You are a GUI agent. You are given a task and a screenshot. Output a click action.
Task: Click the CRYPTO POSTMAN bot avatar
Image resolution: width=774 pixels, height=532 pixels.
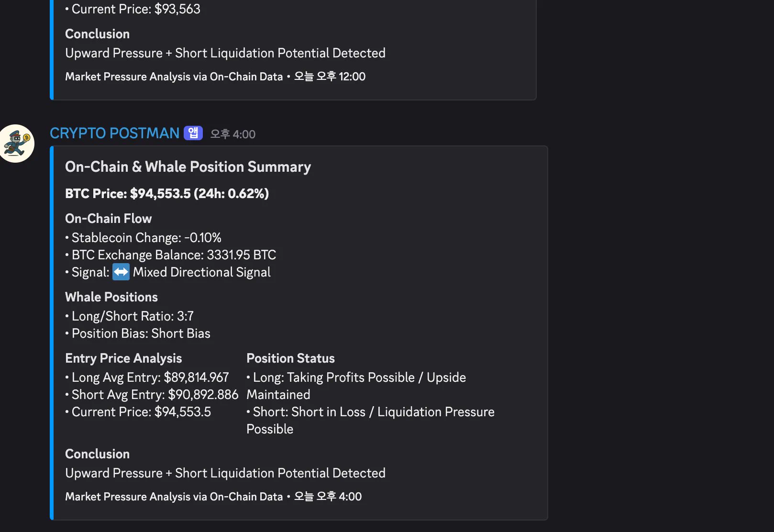pyautogui.click(x=17, y=144)
